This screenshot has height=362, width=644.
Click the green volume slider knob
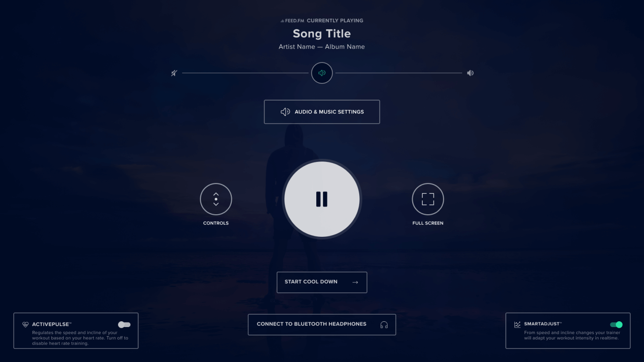[x=322, y=73]
